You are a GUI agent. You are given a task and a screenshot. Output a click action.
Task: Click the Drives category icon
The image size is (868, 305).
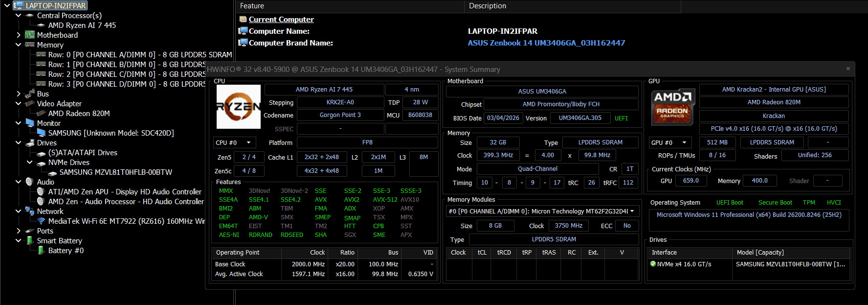tap(30, 143)
